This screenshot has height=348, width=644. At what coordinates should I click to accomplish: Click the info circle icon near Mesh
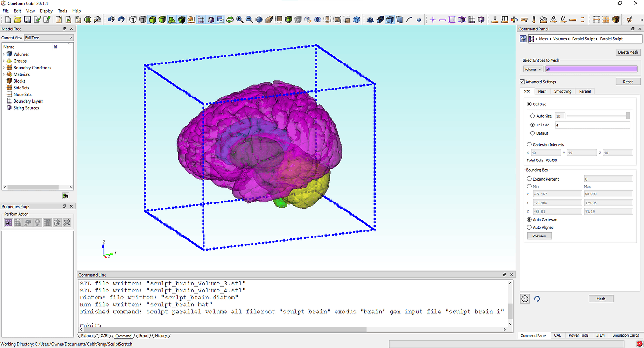pyautogui.click(x=525, y=299)
